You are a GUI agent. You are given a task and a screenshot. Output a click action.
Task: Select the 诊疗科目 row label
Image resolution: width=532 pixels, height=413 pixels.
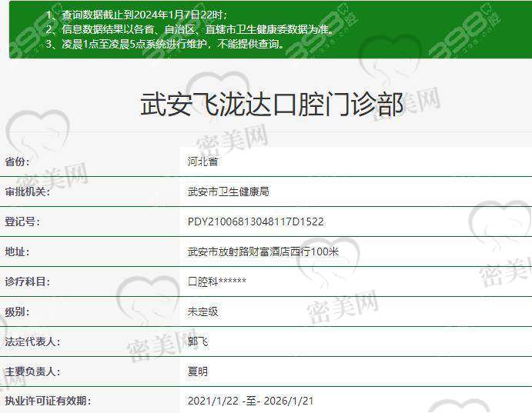click(27, 281)
